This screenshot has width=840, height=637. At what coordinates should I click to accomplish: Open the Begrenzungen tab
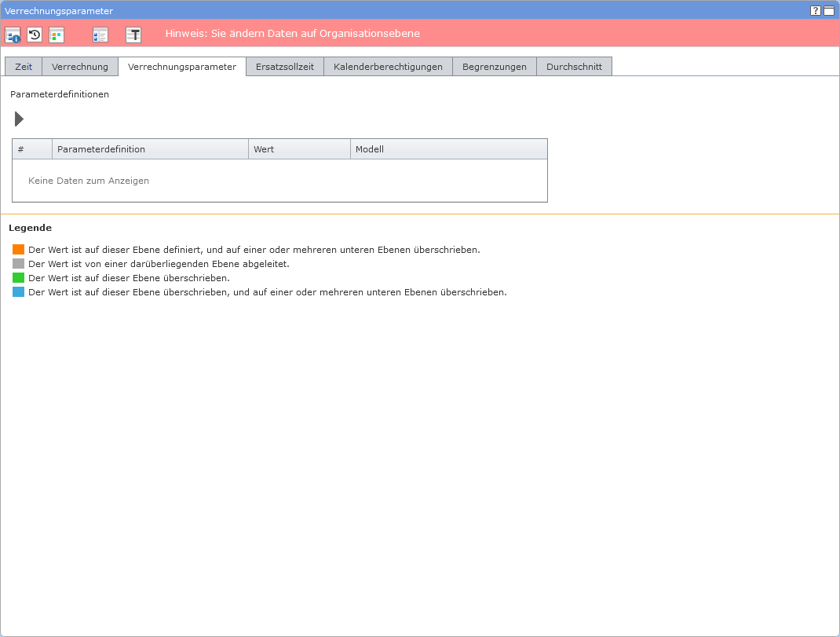(495, 67)
